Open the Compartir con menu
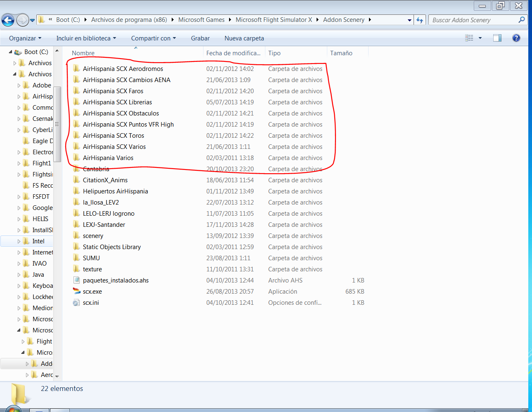This screenshot has width=532, height=412. pos(153,38)
